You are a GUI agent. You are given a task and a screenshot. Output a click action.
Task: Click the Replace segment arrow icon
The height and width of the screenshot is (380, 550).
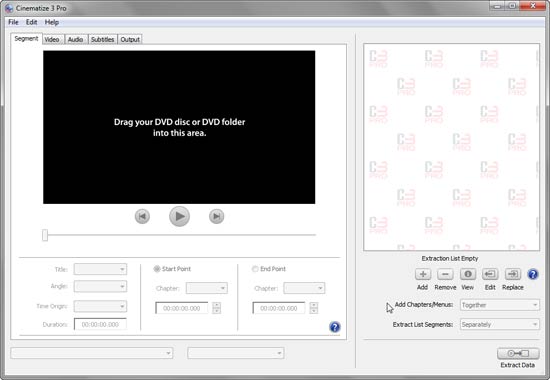pyautogui.click(x=512, y=274)
